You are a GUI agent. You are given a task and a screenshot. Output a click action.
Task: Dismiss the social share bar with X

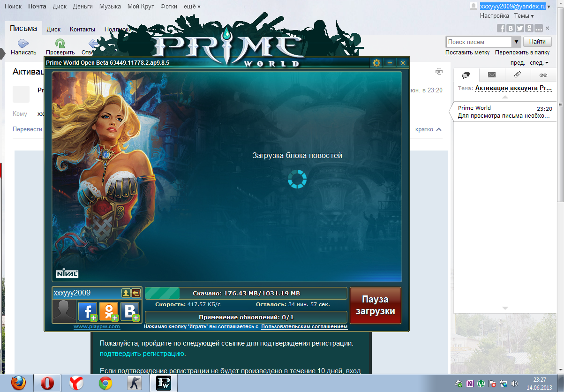pos(548,29)
